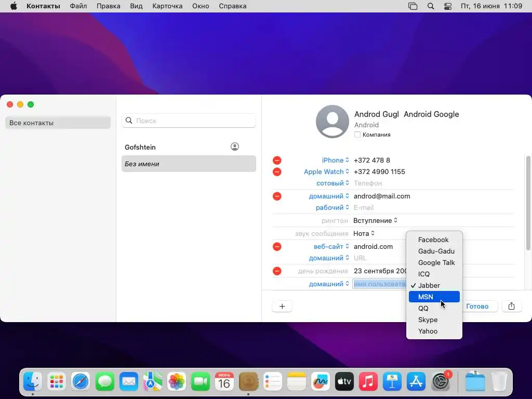This screenshot has width=532, height=399.
Task: Open Keynote app in the Dock
Action: click(392, 381)
